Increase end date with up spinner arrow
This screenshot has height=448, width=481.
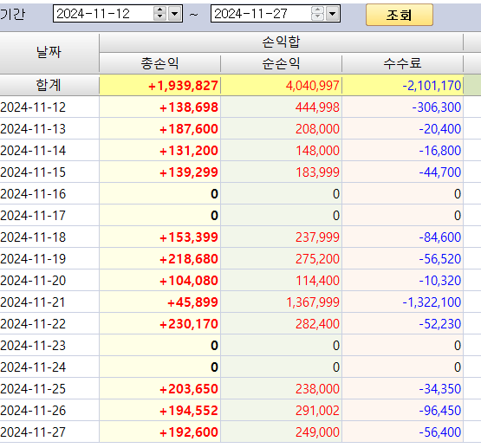click(x=317, y=10)
